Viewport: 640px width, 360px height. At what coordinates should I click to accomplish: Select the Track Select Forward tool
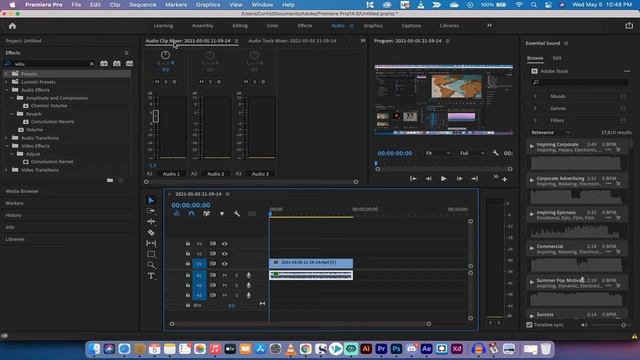pyautogui.click(x=151, y=211)
